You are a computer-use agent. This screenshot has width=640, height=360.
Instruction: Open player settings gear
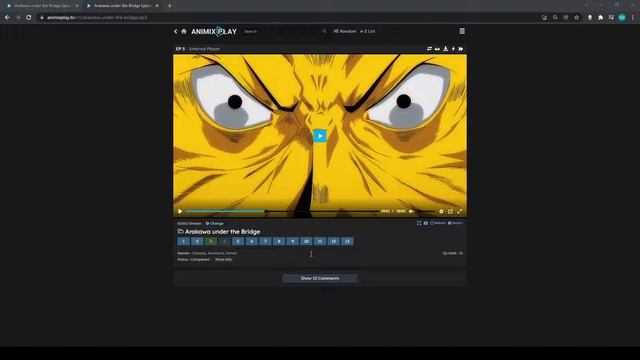click(x=441, y=211)
